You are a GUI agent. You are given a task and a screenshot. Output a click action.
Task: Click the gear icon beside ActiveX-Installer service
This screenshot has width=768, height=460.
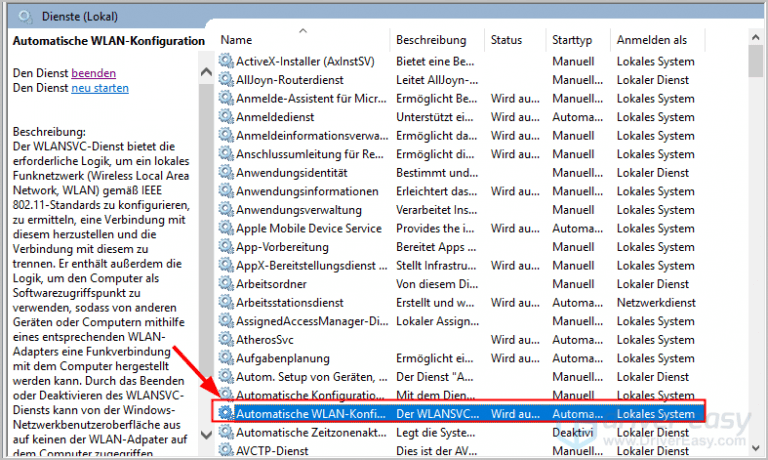pyautogui.click(x=226, y=62)
